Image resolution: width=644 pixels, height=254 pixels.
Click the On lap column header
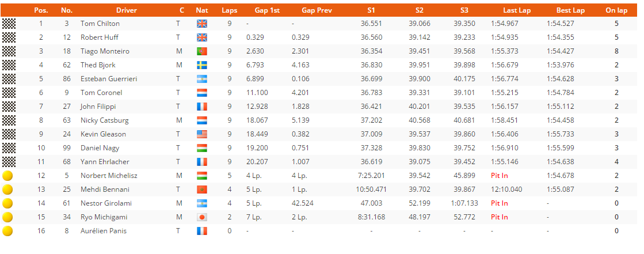[x=616, y=10]
